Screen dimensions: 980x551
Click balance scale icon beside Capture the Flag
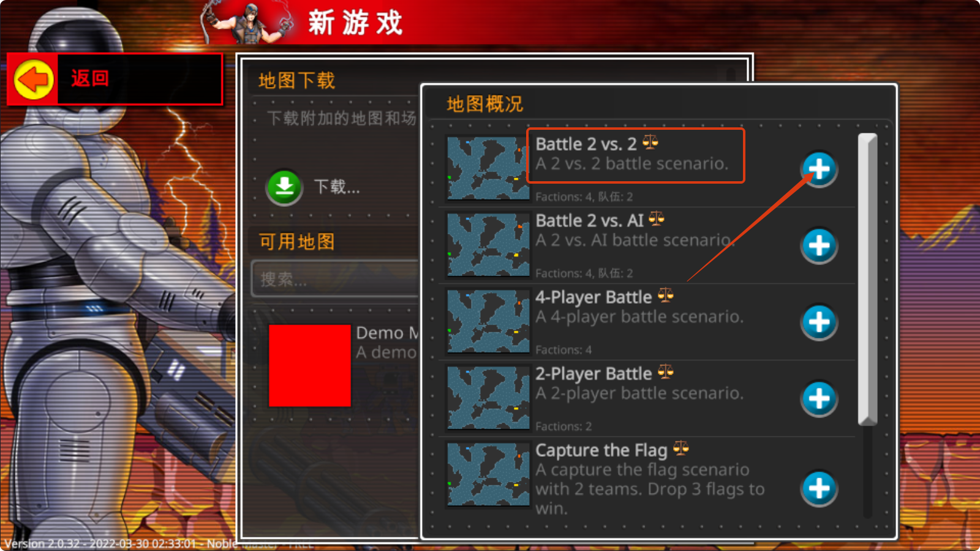pos(680,449)
